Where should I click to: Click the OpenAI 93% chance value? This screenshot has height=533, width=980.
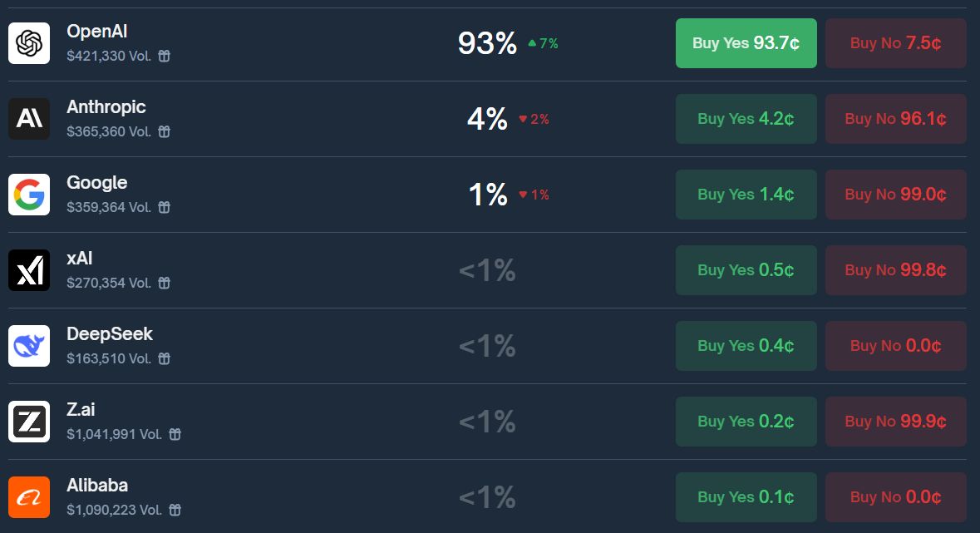pos(487,43)
